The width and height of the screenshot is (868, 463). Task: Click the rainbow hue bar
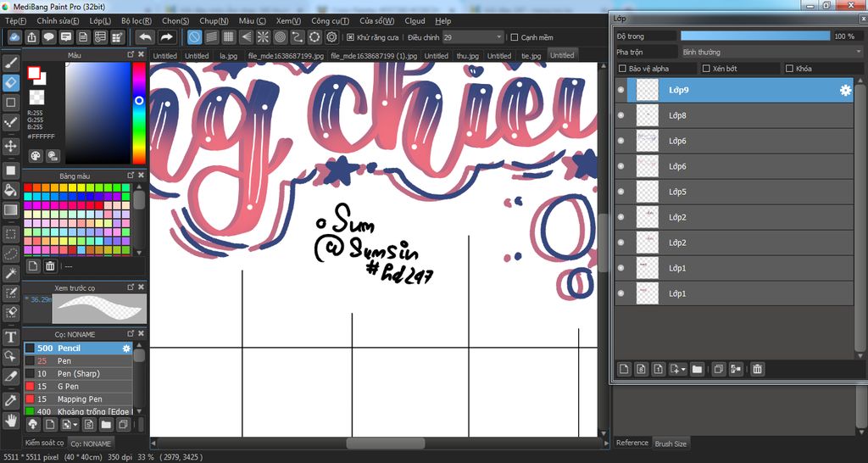tap(139, 113)
